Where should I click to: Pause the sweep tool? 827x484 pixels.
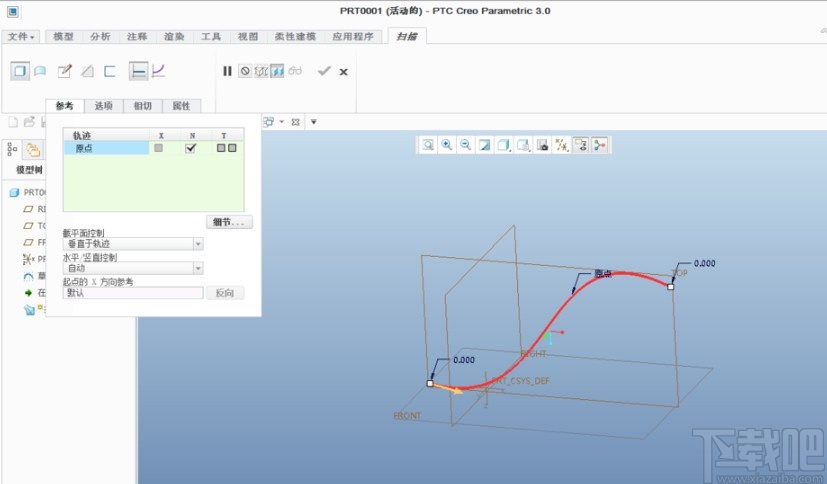(227, 71)
